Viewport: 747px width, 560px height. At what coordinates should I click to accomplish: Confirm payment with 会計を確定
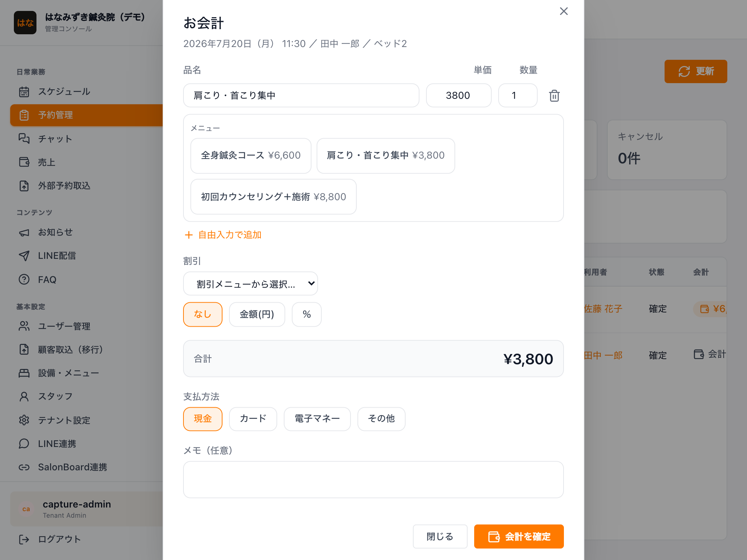(519, 537)
